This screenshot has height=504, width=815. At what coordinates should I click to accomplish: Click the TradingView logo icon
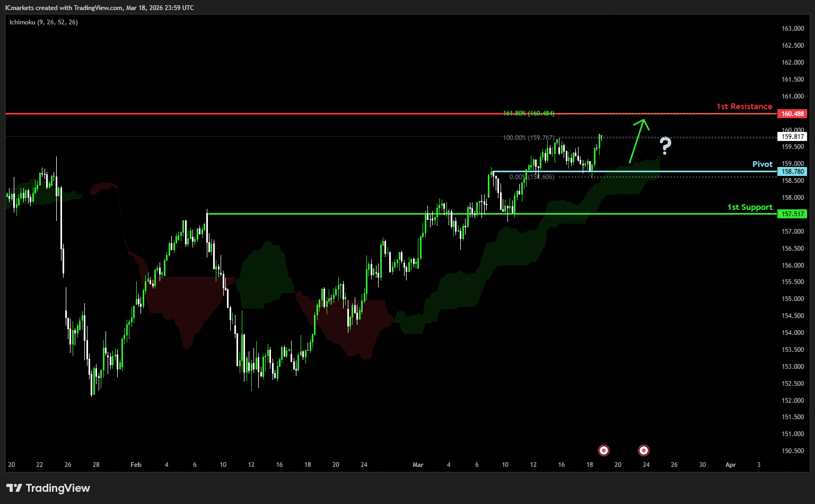pos(14,488)
